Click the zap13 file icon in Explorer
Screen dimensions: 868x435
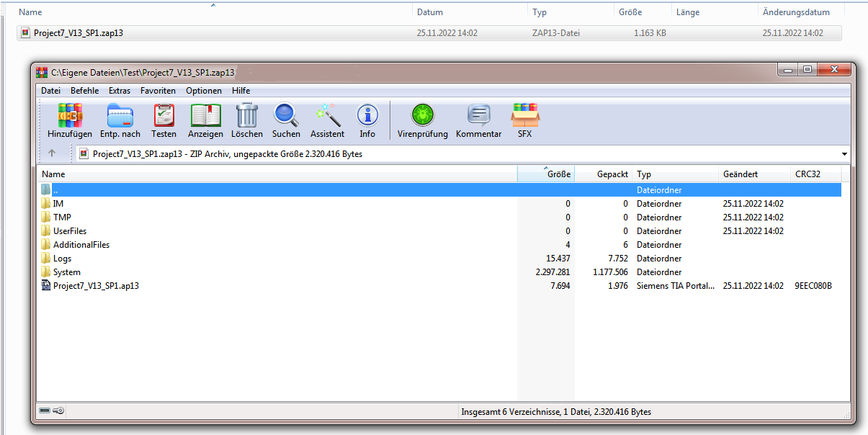25,32
